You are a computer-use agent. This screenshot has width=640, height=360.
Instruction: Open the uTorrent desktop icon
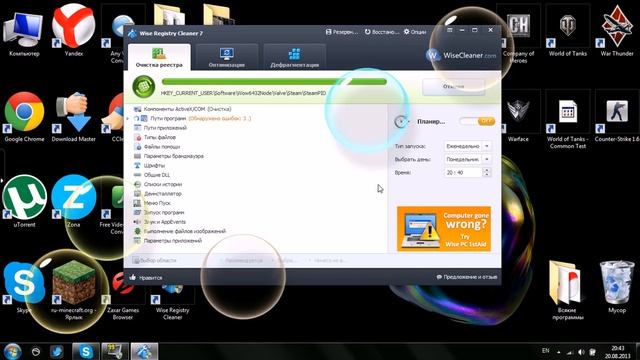[24, 202]
